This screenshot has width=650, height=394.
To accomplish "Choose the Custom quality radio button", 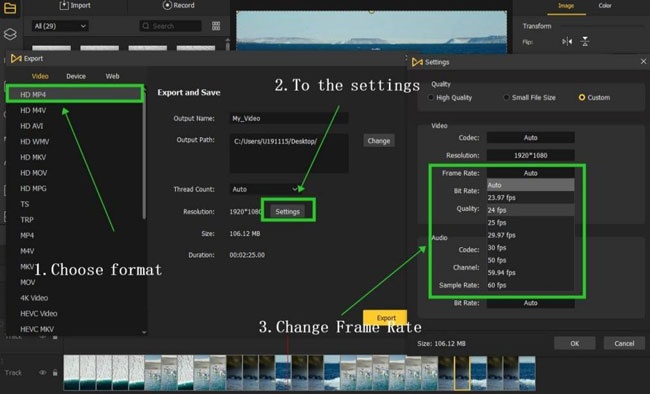I will point(582,97).
